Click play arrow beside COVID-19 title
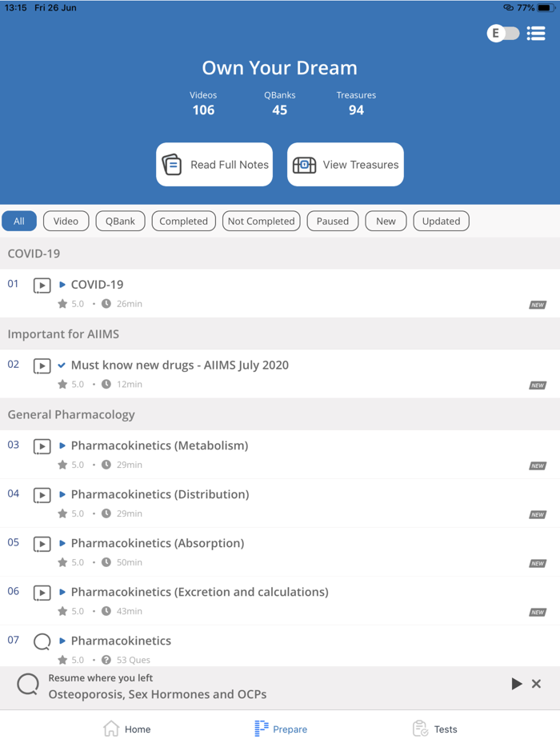This screenshot has height=747, width=560. [62, 285]
